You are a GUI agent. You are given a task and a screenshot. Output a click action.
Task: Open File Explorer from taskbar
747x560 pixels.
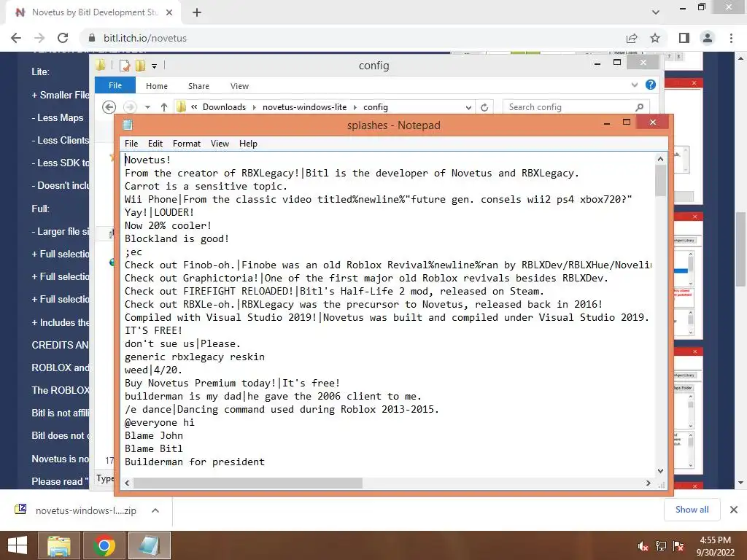click(x=58, y=545)
